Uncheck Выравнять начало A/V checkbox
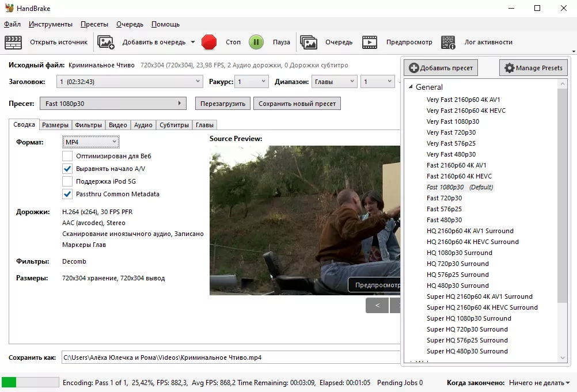577x392 pixels. point(67,169)
